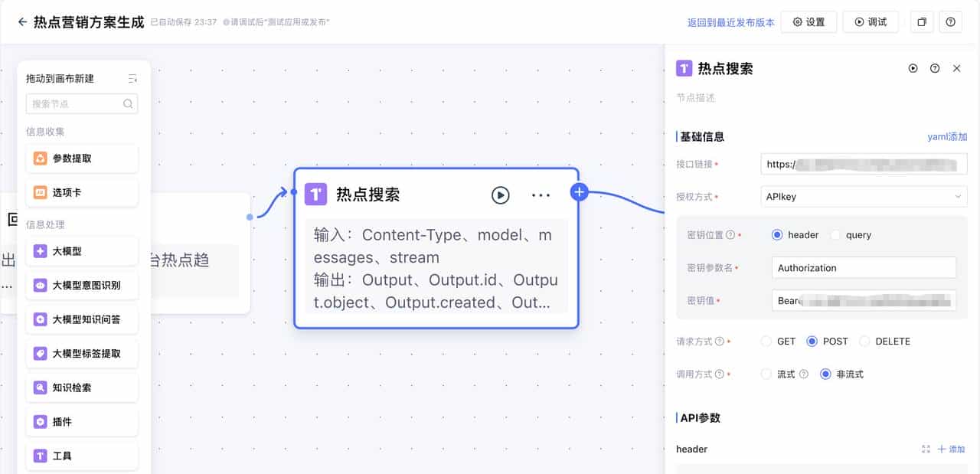The height and width of the screenshot is (474, 980).
Task: Click the 大模型知识问答 node item
Action: [82, 319]
